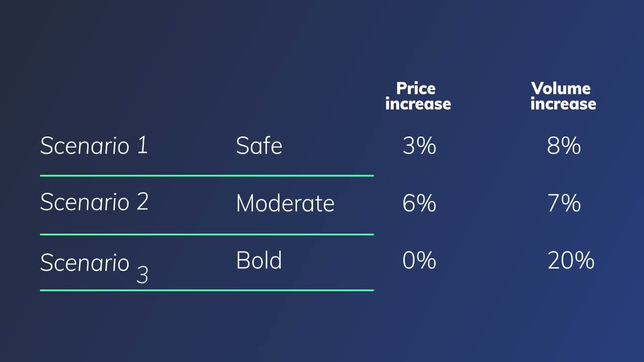This screenshot has height=362, width=644.
Task: Click the word "Volume" in the column header
Action: 560,88
